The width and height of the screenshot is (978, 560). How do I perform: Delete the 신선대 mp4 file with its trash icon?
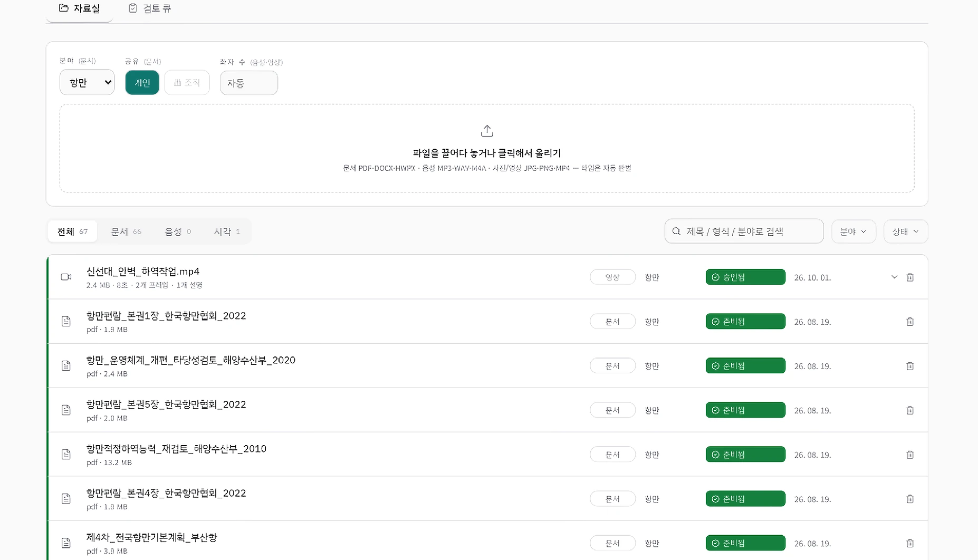pos(910,277)
